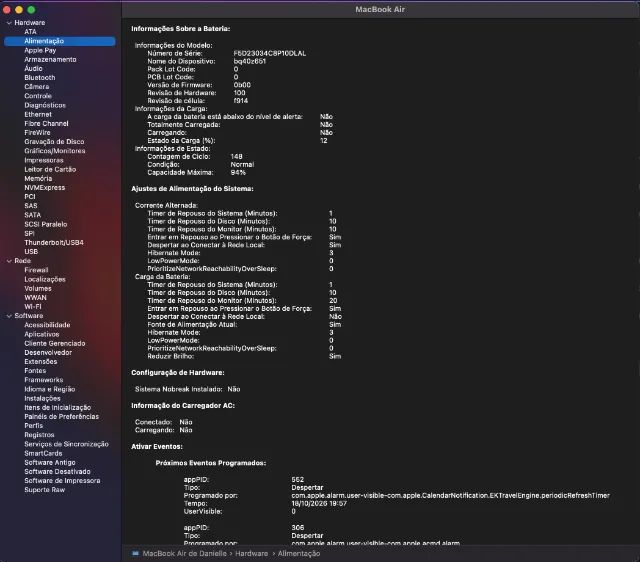This screenshot has height=562, width=640.
Task: Open SCSI Paralelo in the sidebar
Action: point(46,224)
